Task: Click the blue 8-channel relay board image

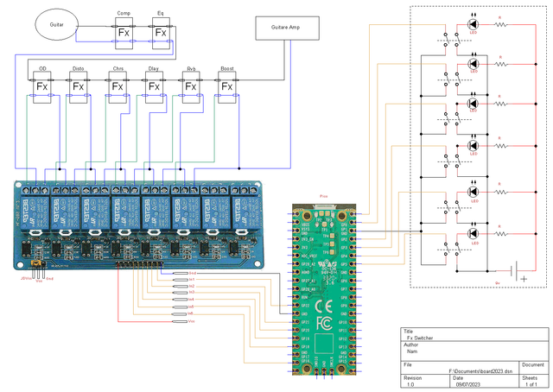Action: [x=139, y=225]
